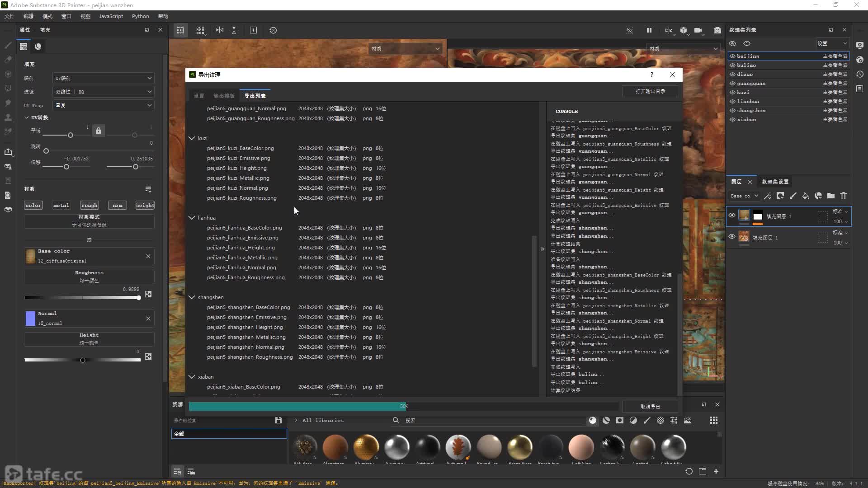Image resolution: width=868 pixels, height=488 pixels.
Task: Filter assets by materials sphere icon
Action: pos(593,420)
